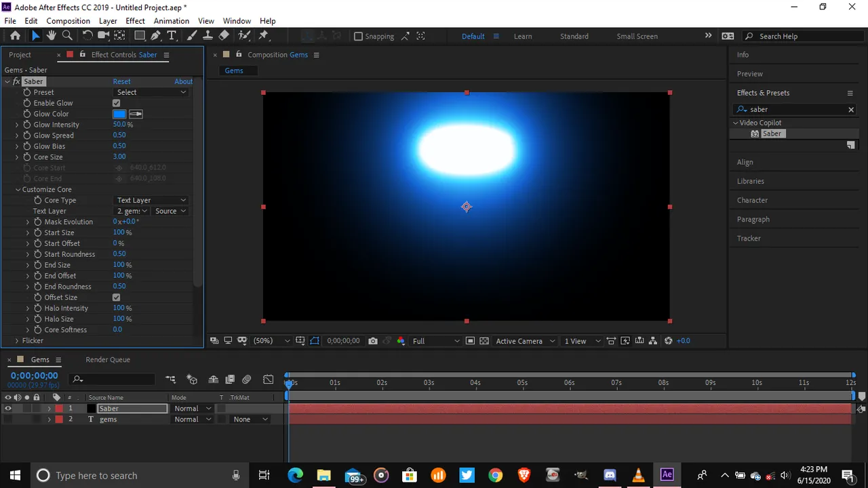
Task: Toggle the Saber fx effect switch
Action: click(16, 81)
